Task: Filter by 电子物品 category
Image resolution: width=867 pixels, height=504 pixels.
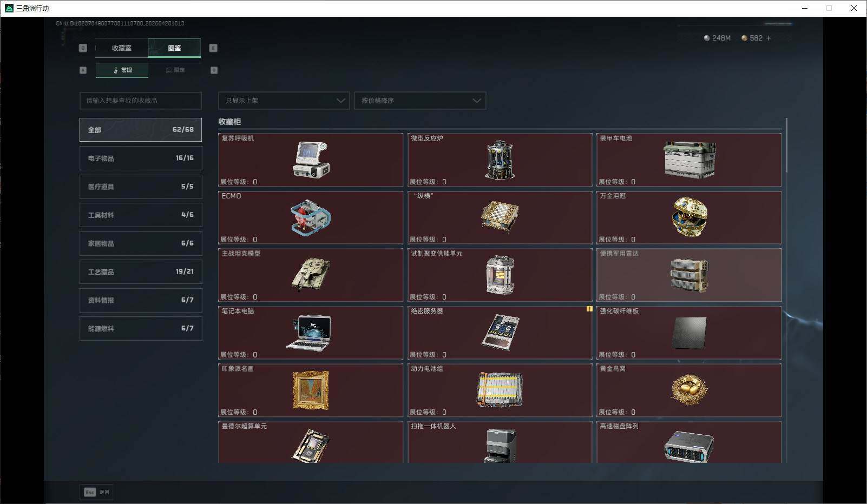Action: coord(141,158)
